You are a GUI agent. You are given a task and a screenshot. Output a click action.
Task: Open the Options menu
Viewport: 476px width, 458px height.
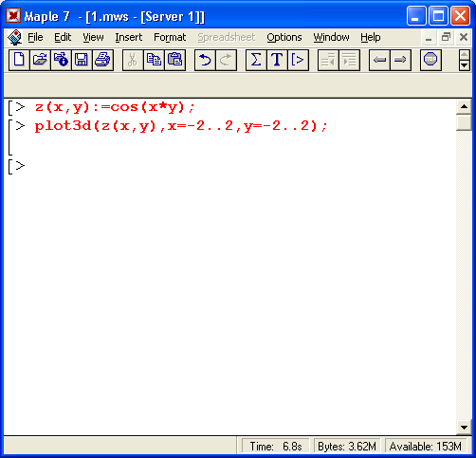pyautogui.click(x=284, y=37)
